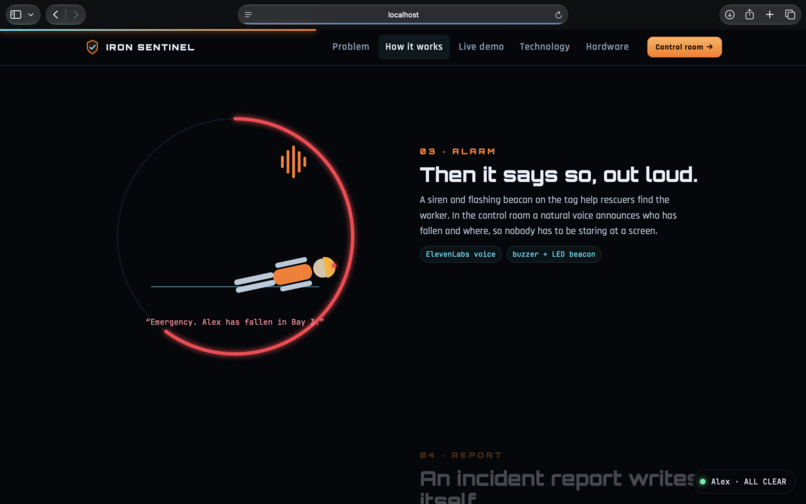Click the Share icon in the toolbar
The width and height of the screenshot is (806, 504).
pyautogui.click(x=749, y=14)
